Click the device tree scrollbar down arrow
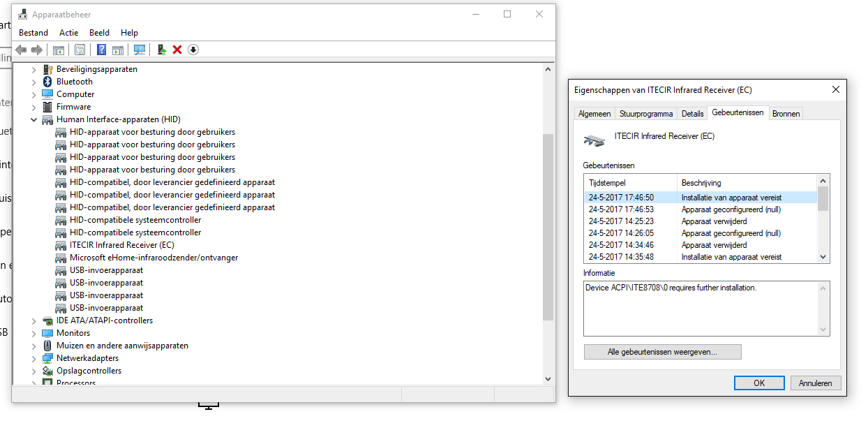Image resolution: width=868 pixels, height=421 pixels. (548, 378)
